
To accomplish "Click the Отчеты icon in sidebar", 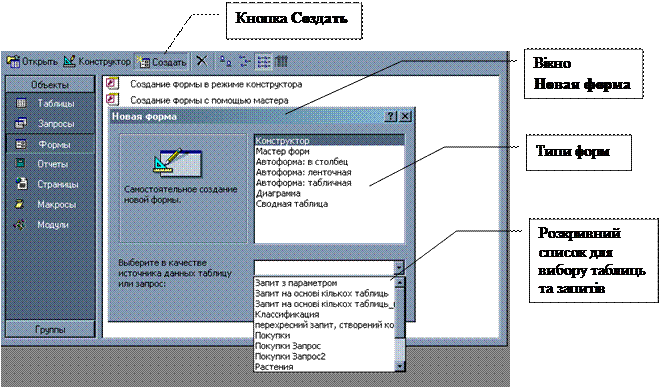I will [x=20, y=164].
